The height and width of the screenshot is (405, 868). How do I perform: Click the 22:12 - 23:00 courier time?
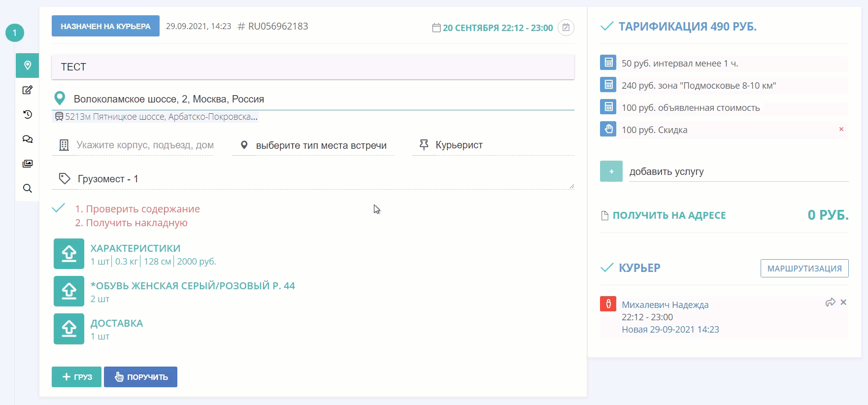647,317
